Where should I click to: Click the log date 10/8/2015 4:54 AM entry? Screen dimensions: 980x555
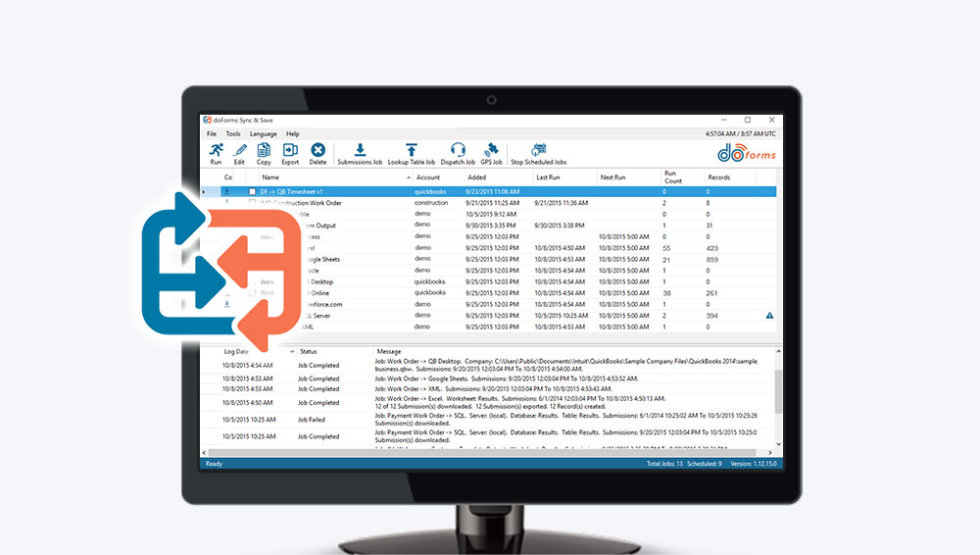tap(248, 366)
